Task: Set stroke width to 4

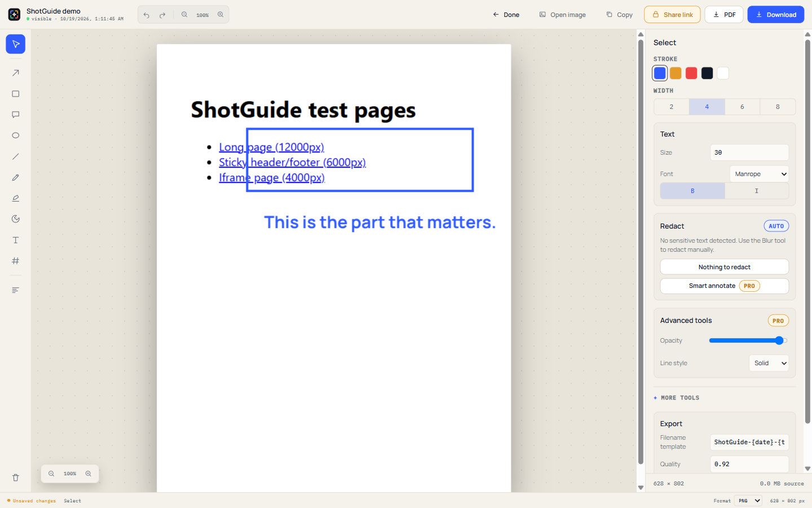Action: 707,107
